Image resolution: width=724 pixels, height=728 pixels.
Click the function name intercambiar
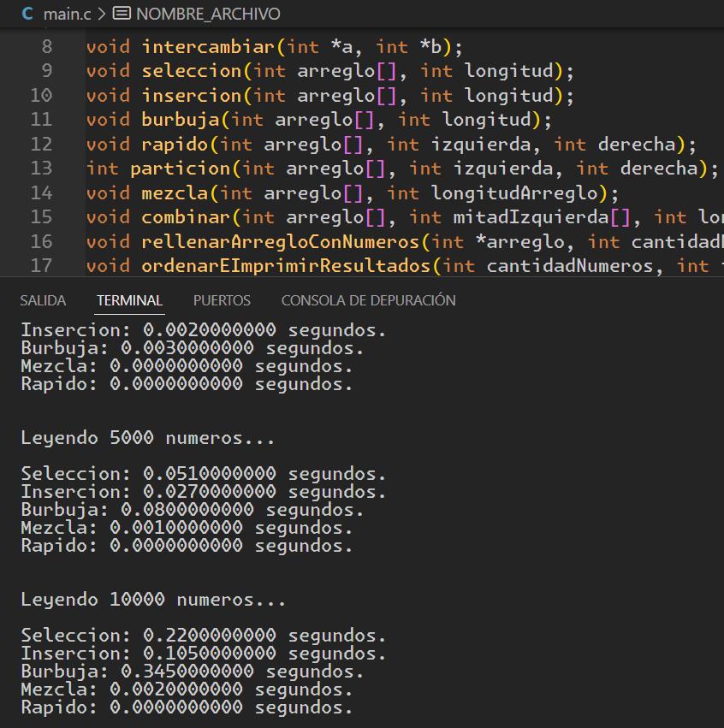[x=208, y=46]
